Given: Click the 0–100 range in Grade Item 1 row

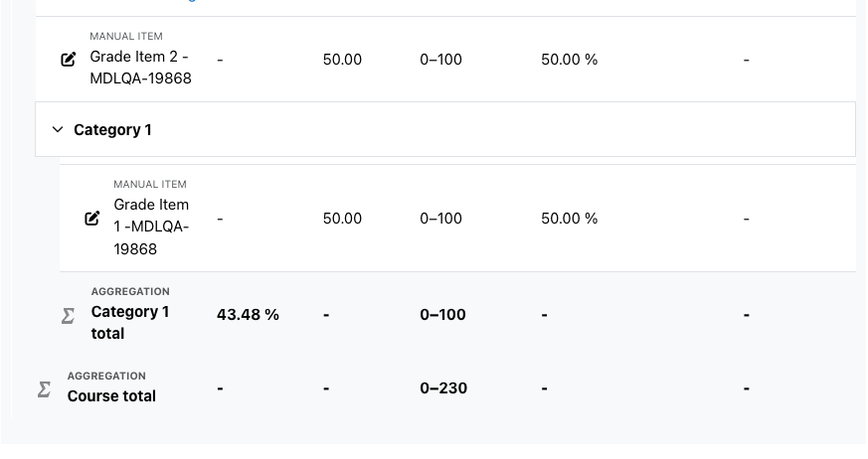Looking at the screenshot, I should 440,219.
